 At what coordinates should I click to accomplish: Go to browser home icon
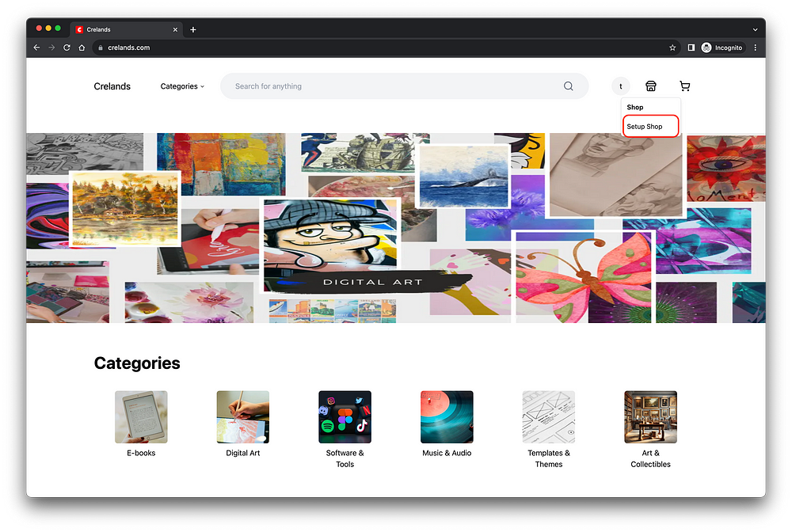coord(82,47)
